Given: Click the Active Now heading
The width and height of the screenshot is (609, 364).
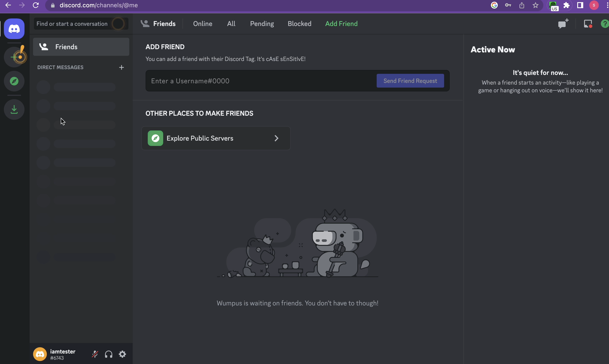Looking at the screenshot, I should click(493, 50).
